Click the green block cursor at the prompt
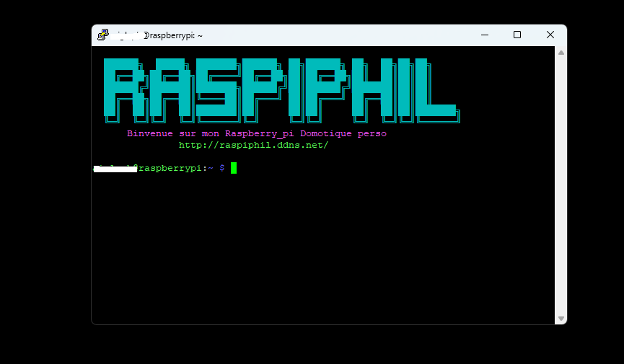Image resolution: width=624 pixels, height=364 pixels. pos(234,168)
